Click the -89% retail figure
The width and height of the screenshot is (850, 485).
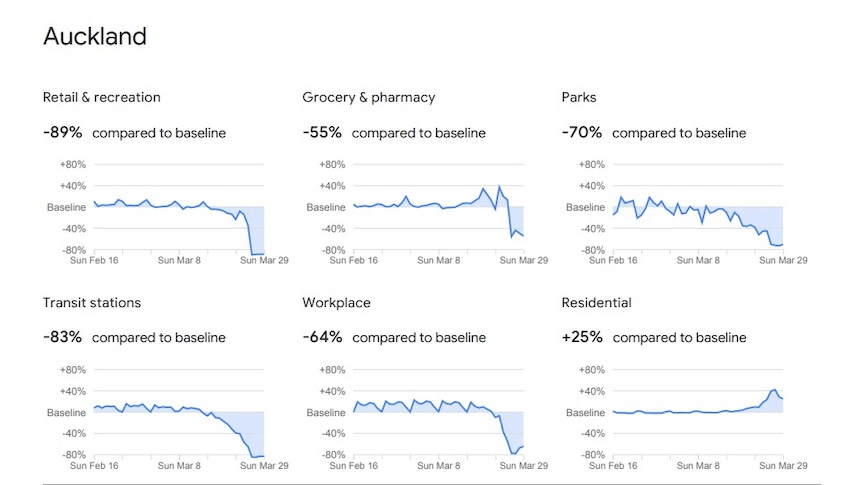click(x=63, y=132)
